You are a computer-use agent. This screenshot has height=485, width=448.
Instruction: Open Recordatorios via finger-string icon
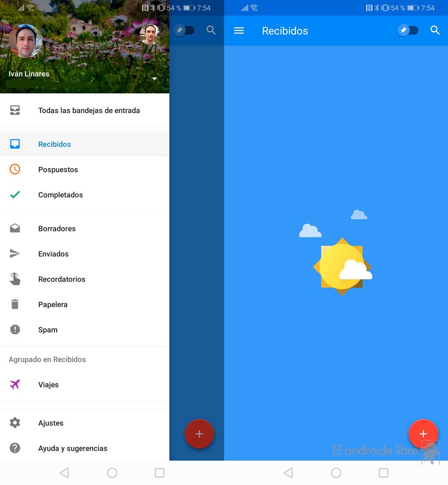point(15,279)
